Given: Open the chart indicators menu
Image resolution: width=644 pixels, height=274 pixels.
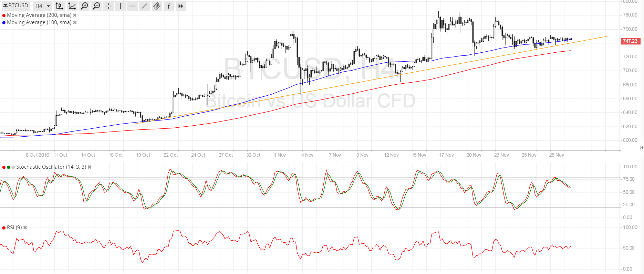Looking at the screenshot, I should coord(72,6).
